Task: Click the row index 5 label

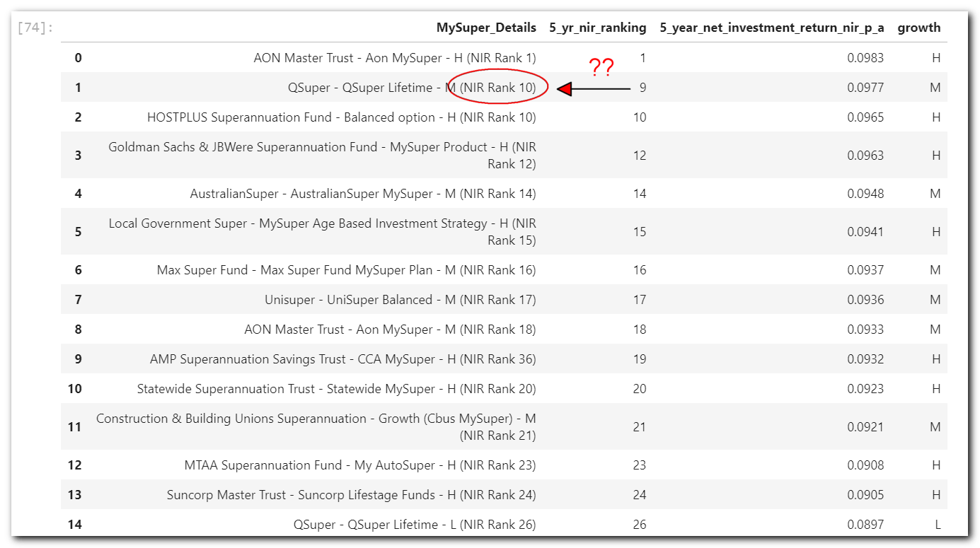Action: click(78, 232)
